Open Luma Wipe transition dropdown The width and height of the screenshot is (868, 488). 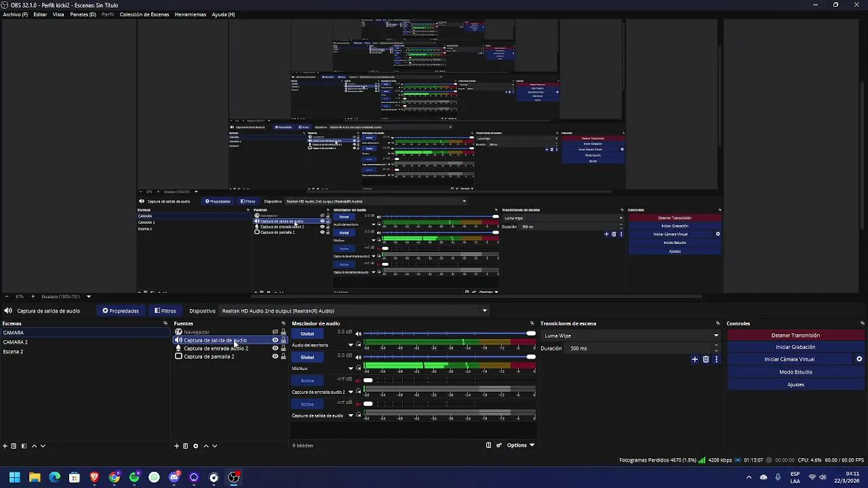tap(631, 335)
